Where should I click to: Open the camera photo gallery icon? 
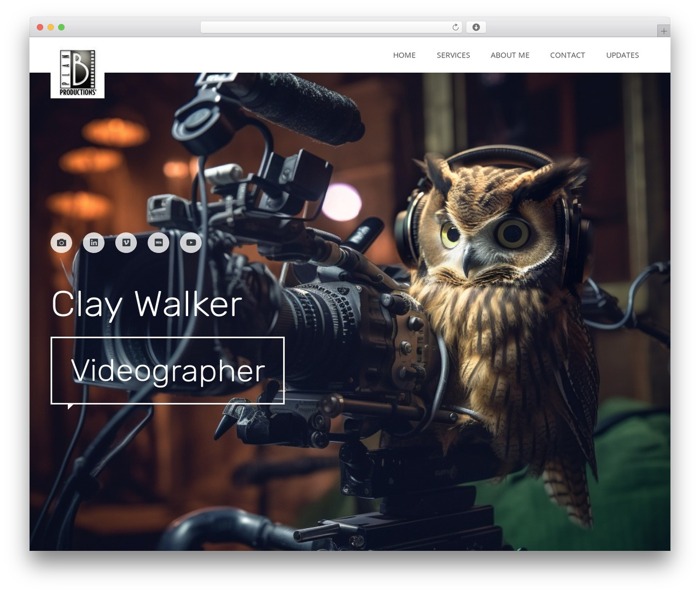[61, 242]
